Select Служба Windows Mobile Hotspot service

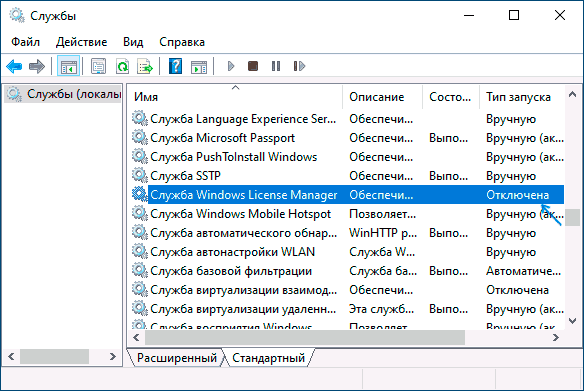(x=241, y=214)
